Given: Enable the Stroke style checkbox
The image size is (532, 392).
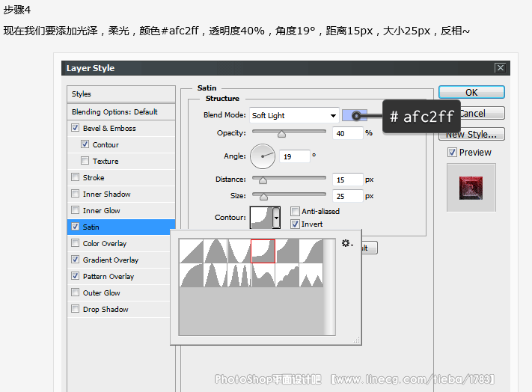Looking at the screenshot, I should (75, 178).
